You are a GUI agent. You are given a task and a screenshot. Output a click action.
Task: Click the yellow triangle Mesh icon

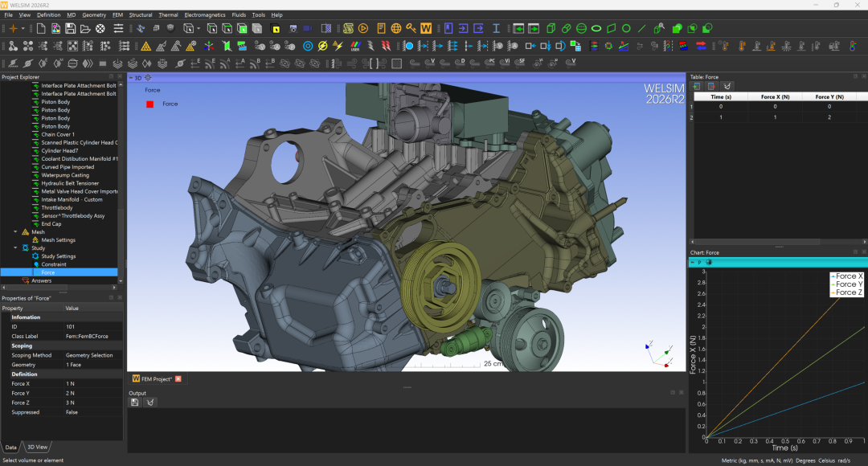click(x=145, y=46)
